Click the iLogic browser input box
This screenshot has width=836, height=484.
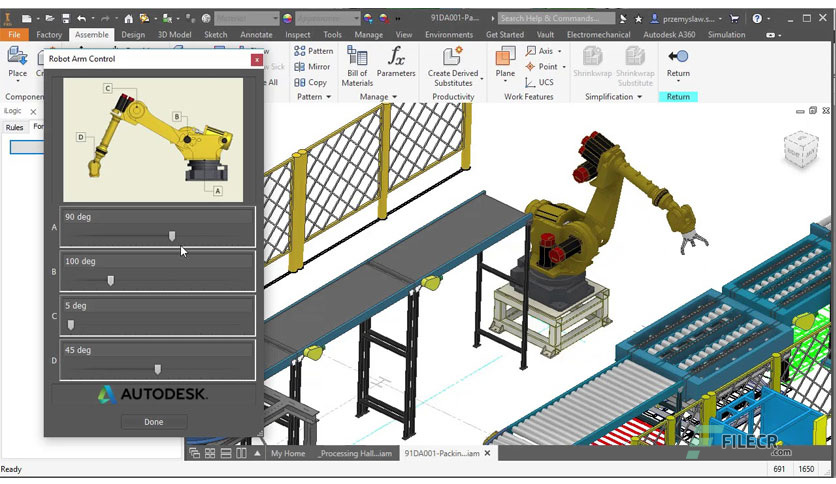click(27, 147)
